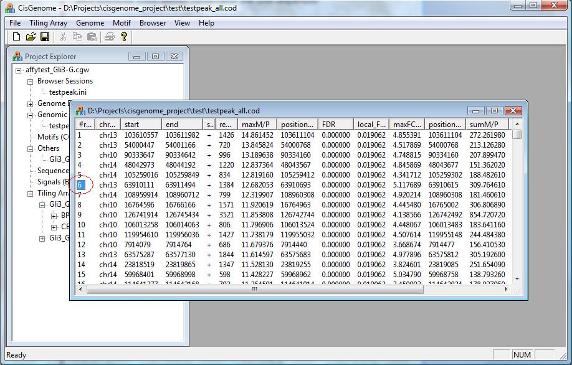Screen dimensions: 572x365
Task: Select the affytest_Gli3-G.cgw project item
Action: click(57, 69)
